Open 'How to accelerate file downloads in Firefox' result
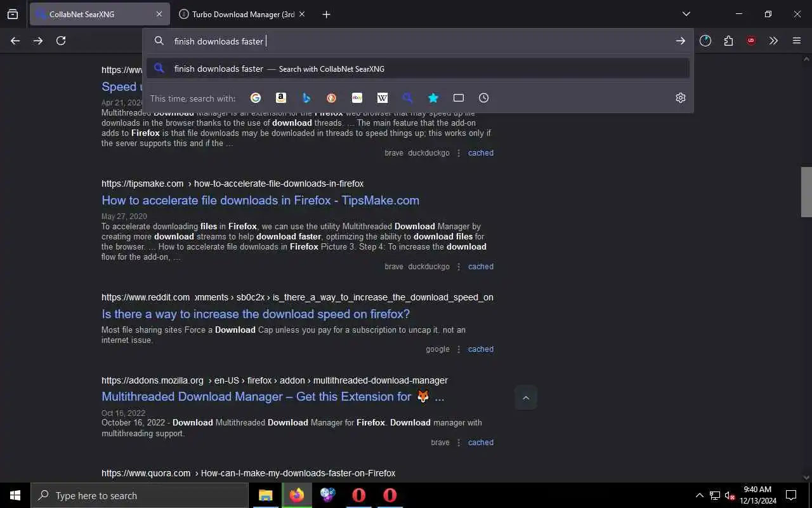This screenshot has height=508, width=812. pyautogui.click(x=260, y=200)
